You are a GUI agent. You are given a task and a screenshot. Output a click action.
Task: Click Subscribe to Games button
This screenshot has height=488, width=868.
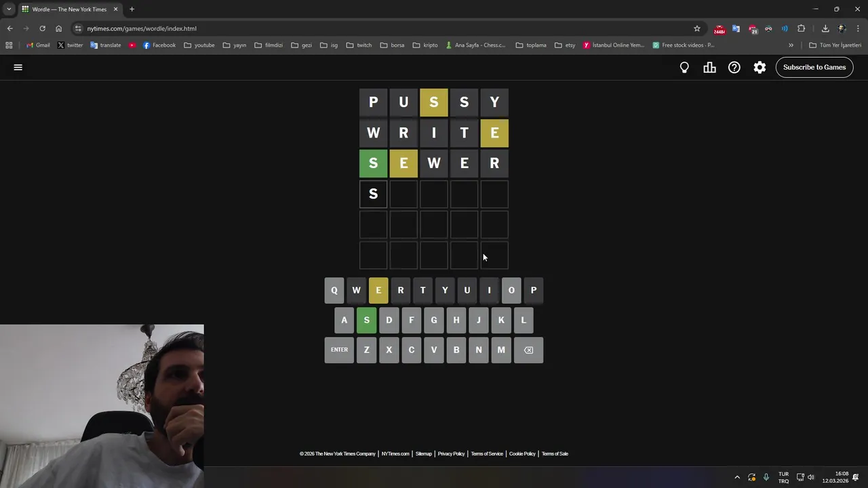tap(814, 67)
